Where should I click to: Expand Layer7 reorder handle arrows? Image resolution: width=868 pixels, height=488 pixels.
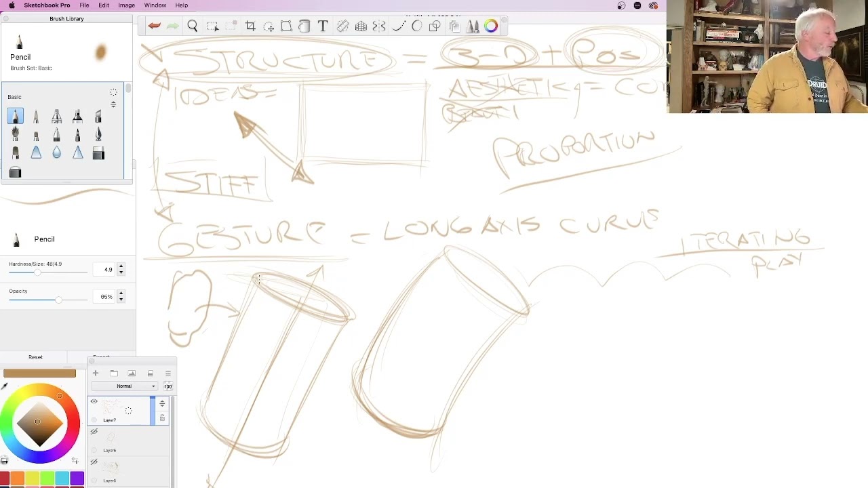(162, 404)
